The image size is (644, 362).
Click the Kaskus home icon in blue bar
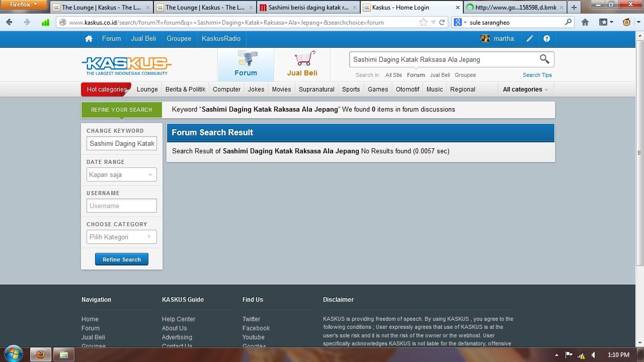tap(89, 39)
